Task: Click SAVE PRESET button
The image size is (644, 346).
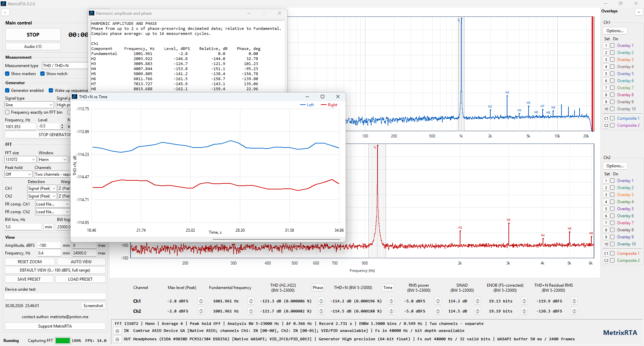Action: tap(29, 279)
